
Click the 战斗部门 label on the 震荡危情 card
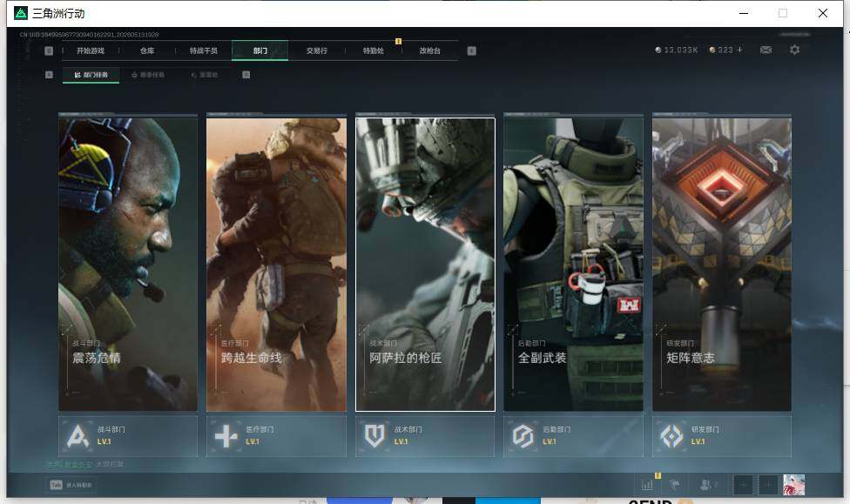(86, 343)
